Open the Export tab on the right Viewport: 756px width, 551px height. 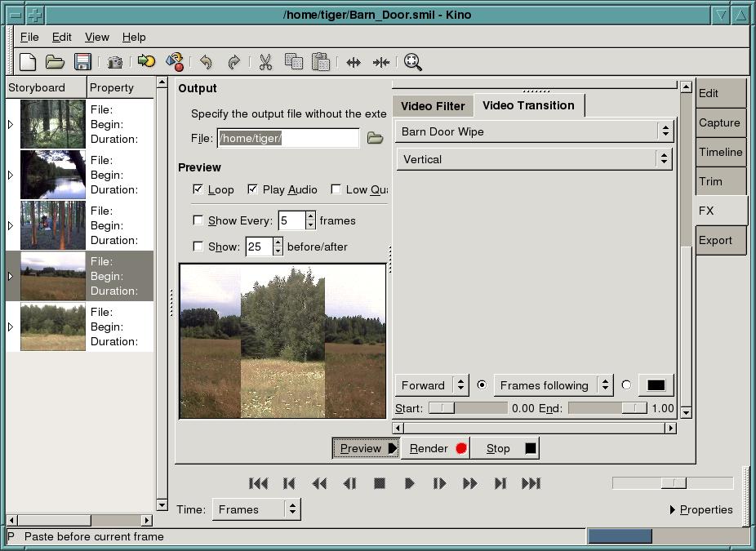(719, 240)
